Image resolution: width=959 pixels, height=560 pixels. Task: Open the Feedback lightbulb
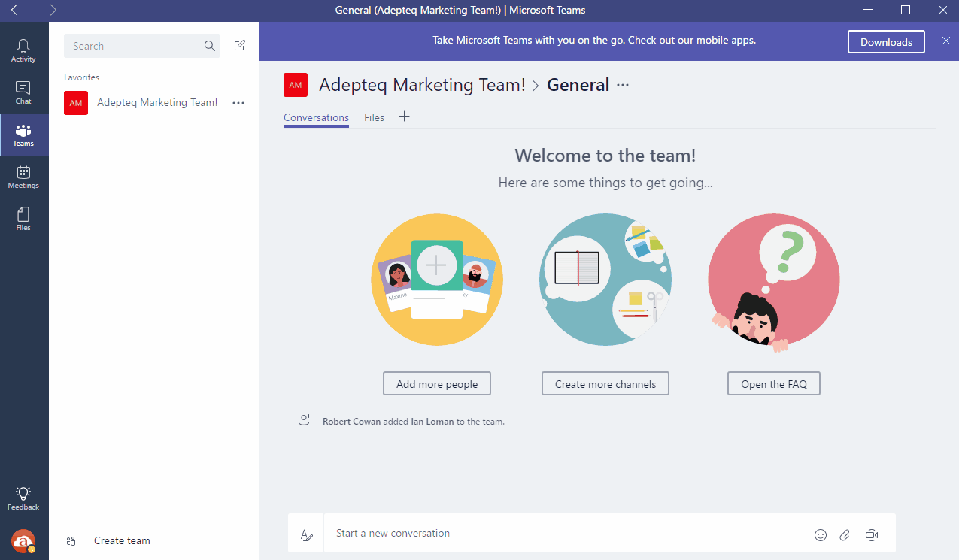point(23,498)
